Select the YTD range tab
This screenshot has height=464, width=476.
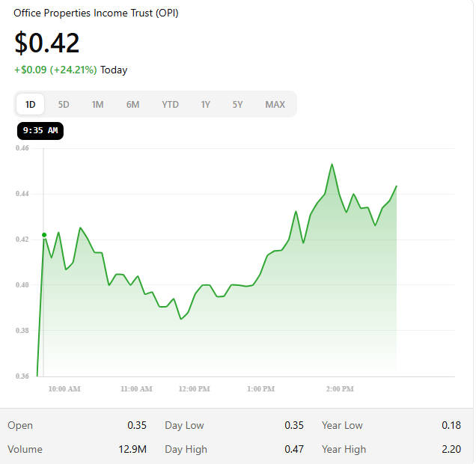coord(171,104)
